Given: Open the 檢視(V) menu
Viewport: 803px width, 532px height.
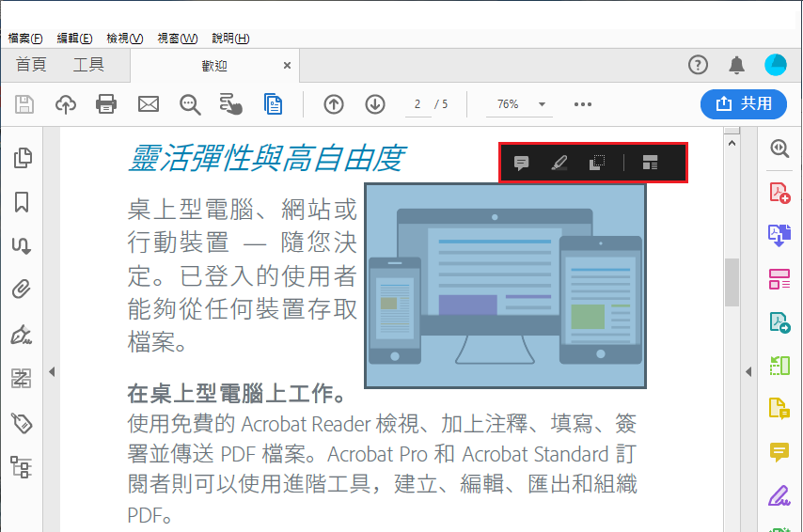Looking at the screenshot, I should click(125, 39).
